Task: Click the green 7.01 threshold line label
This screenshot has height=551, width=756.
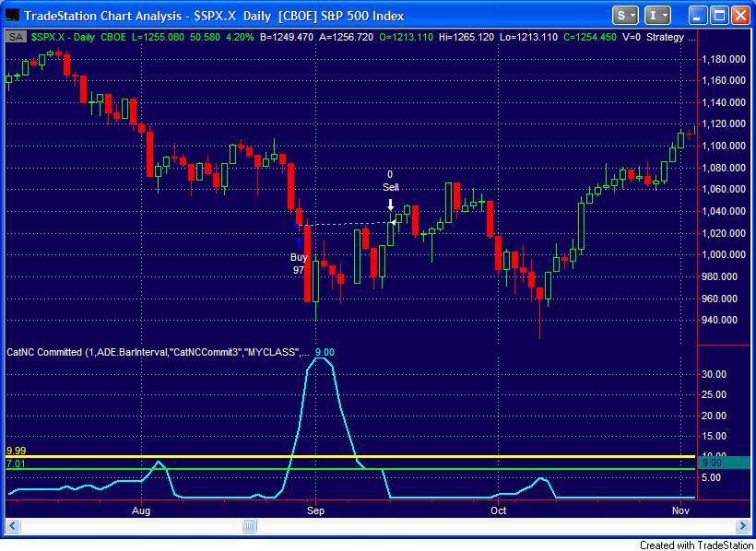Action: click(x=16, y=463)
